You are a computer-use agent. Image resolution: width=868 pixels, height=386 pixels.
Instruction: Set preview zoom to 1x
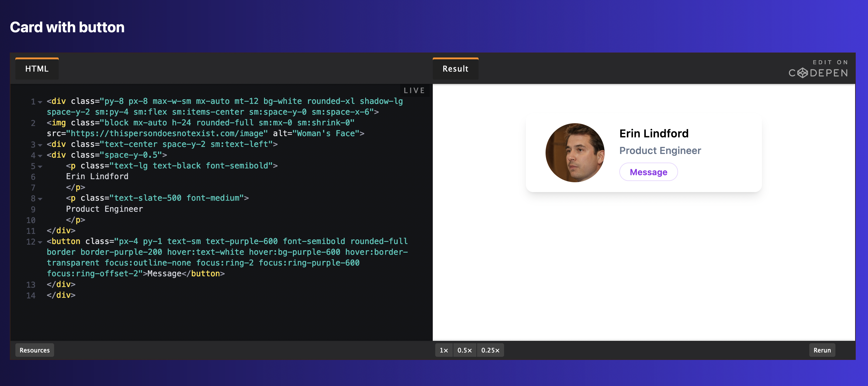pos(444,350)
